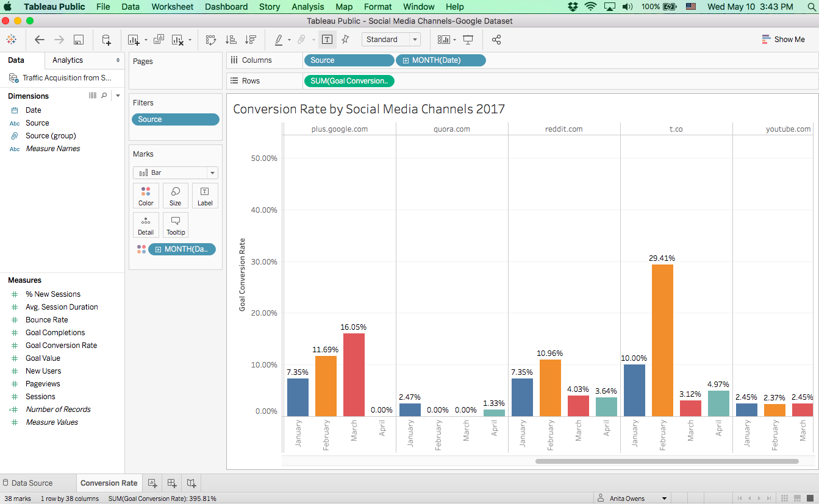Enter presentation mode icon
The width and height of the screenshot is (819, 504).
click(468, 40)
